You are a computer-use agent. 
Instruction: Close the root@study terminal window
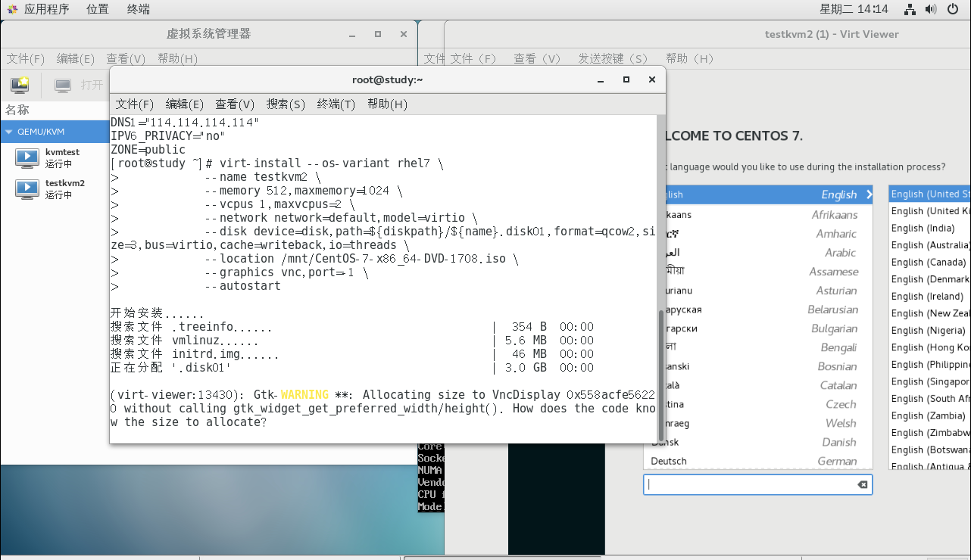651,79
